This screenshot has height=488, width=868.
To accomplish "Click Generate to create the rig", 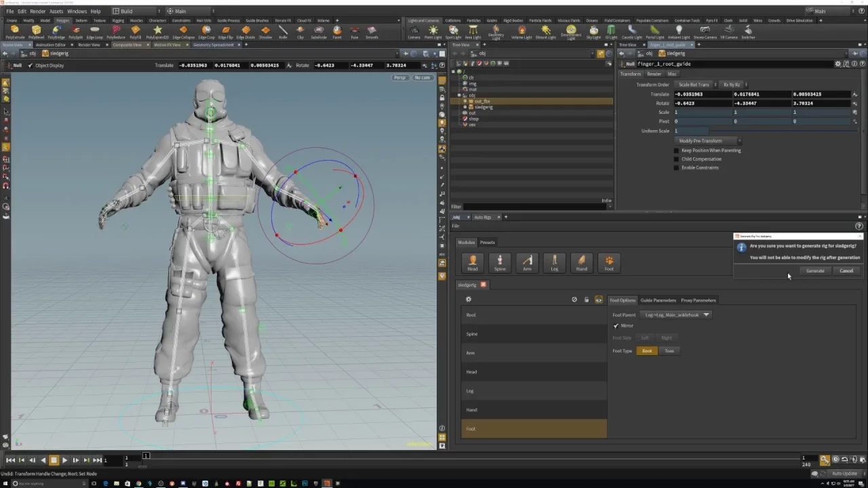I will click(x=815, y=270).
